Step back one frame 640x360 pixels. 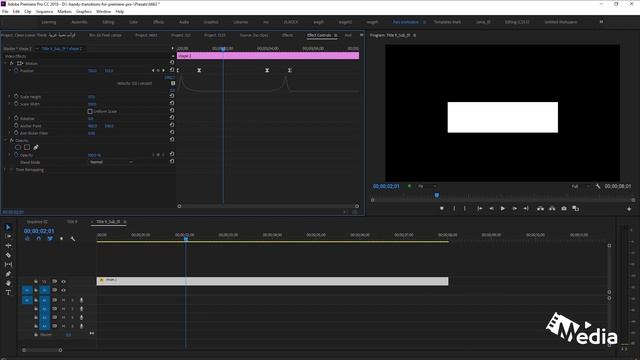[x=491, y=209]
